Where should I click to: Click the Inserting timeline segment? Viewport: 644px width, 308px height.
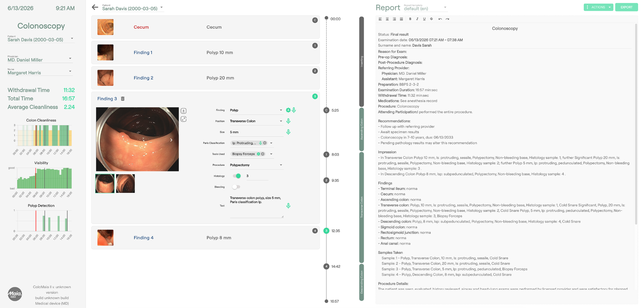(x=361, y=62)
